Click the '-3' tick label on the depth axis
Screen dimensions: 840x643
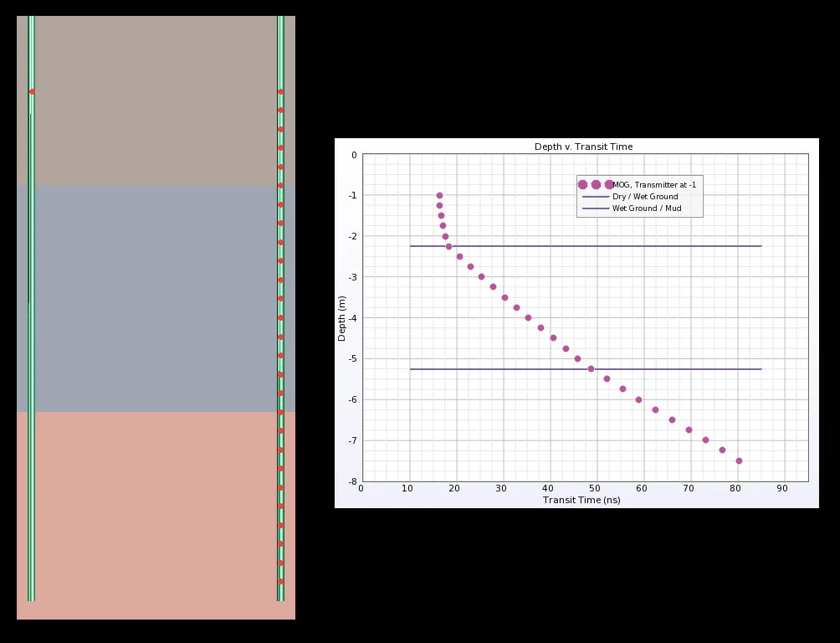point(352,277)
